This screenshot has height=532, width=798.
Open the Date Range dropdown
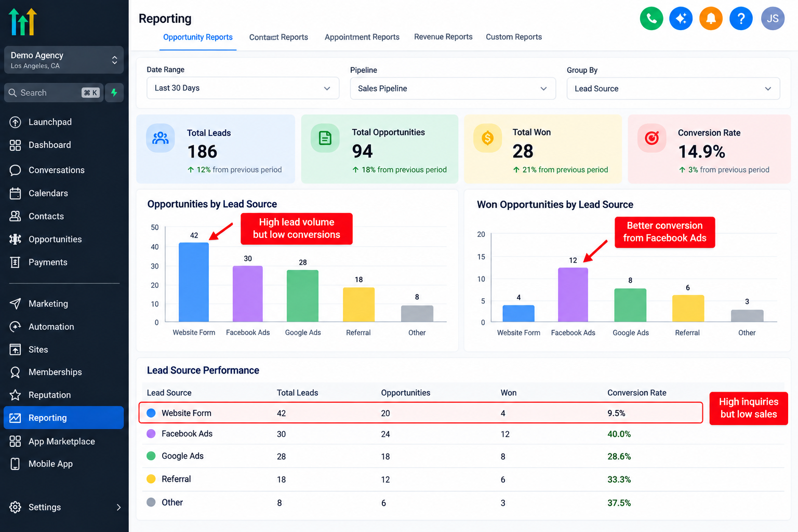pos(243,88)
